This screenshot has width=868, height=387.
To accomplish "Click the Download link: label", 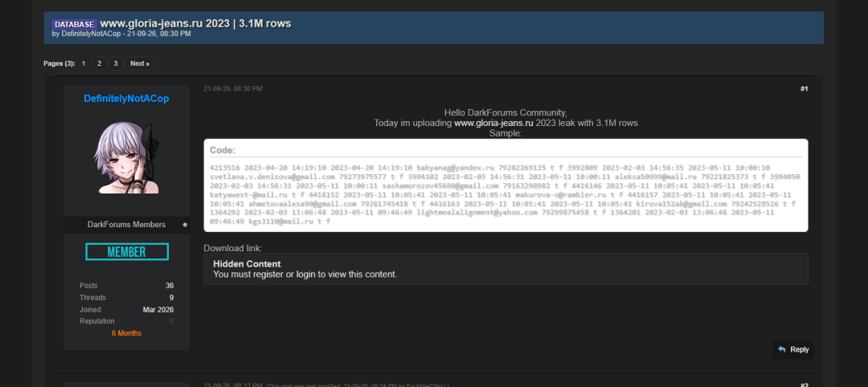I will tap(232, 248).
